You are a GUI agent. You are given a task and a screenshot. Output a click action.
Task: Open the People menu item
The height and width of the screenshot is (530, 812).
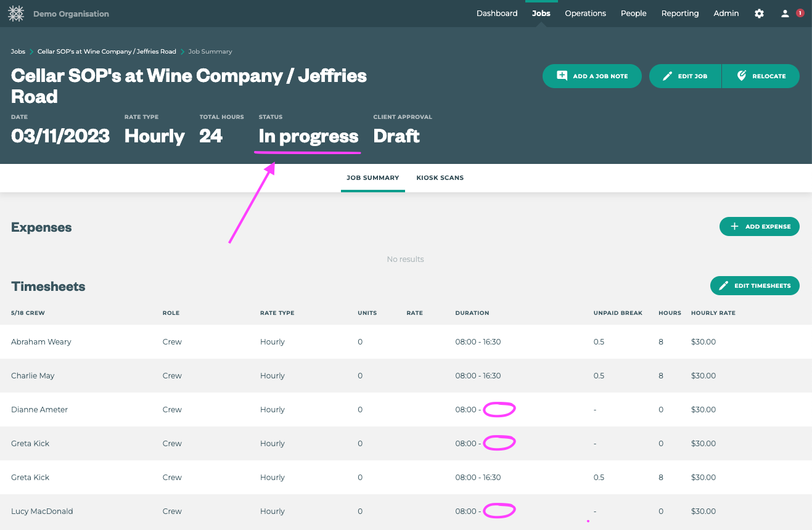pyautogui.click(x=633, y=14)
